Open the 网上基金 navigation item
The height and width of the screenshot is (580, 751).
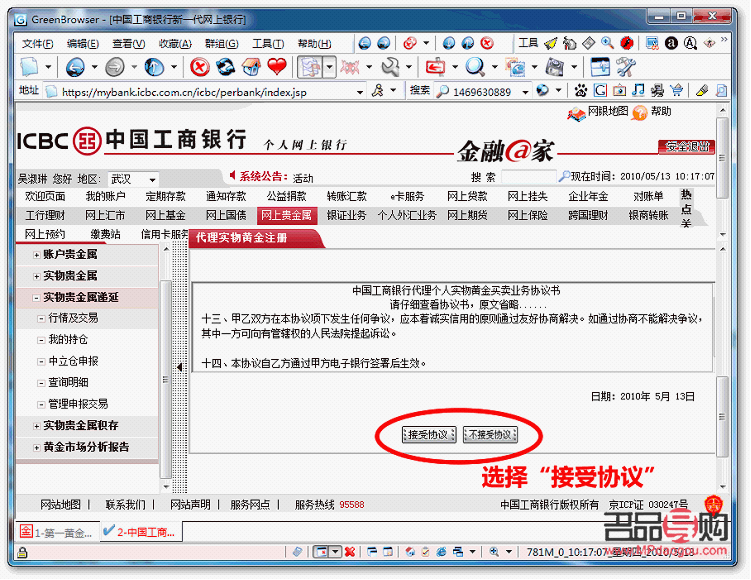[x=165, y=216]
